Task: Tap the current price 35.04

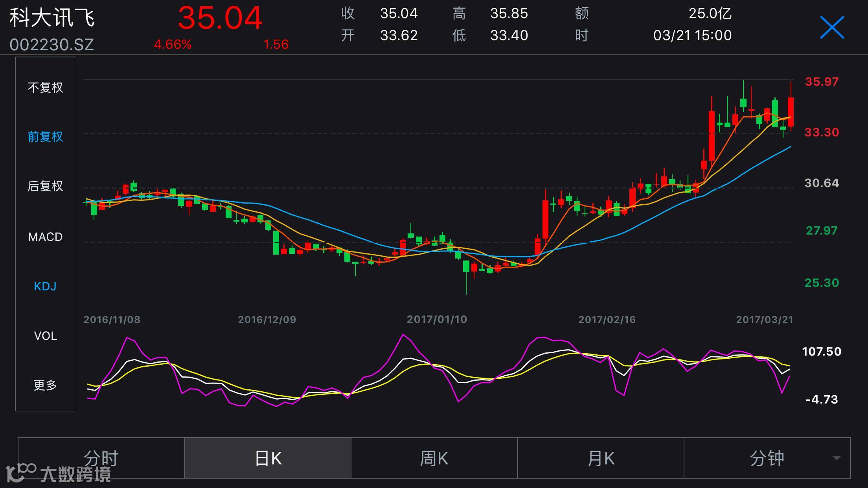Action: [220, 18]
